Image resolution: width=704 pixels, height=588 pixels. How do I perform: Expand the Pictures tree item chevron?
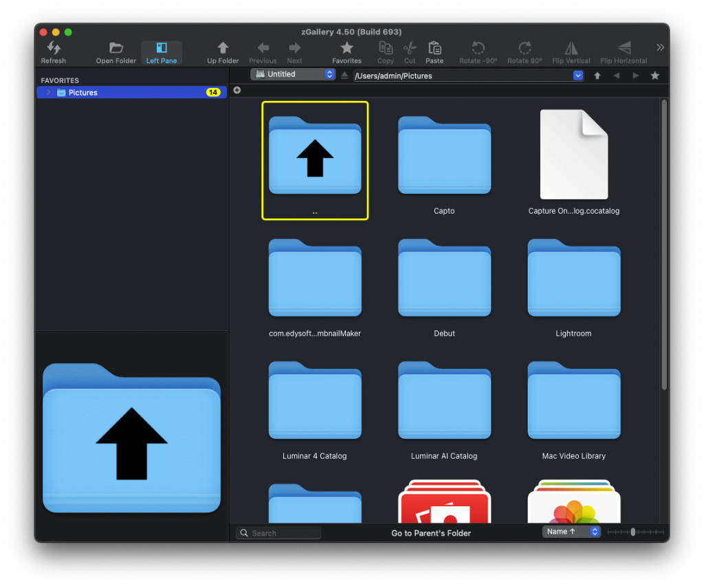49,93
